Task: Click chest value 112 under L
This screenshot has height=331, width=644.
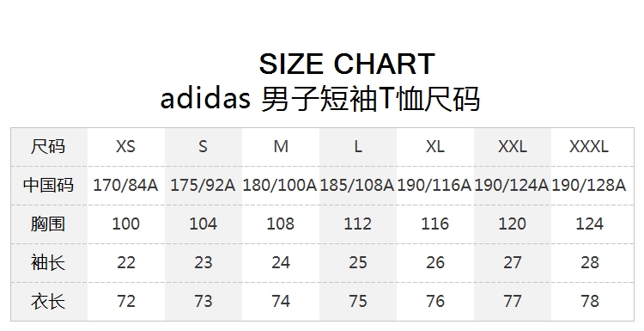Action: point(358,224)
